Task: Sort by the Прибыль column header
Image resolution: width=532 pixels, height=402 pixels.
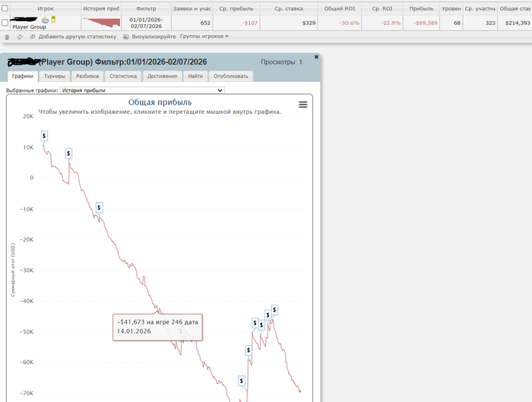Action: click(x=421, y=8)
